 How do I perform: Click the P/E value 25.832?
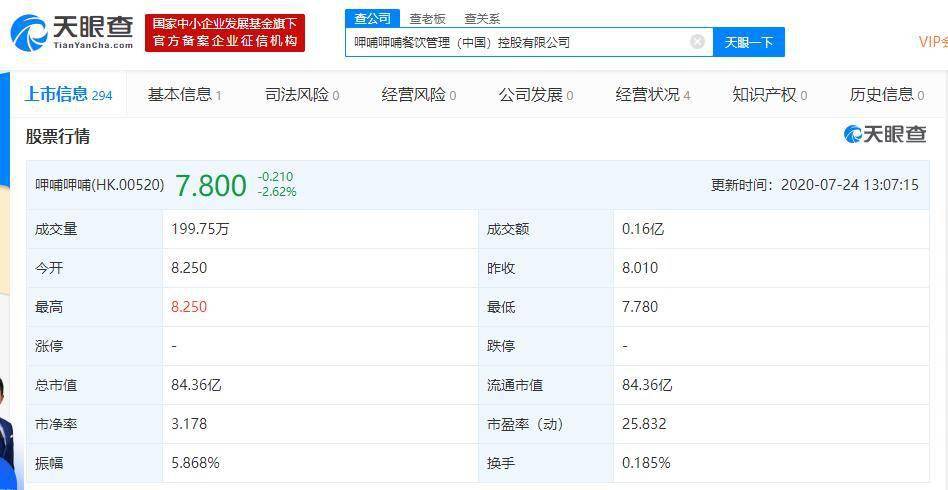(644, 424)
